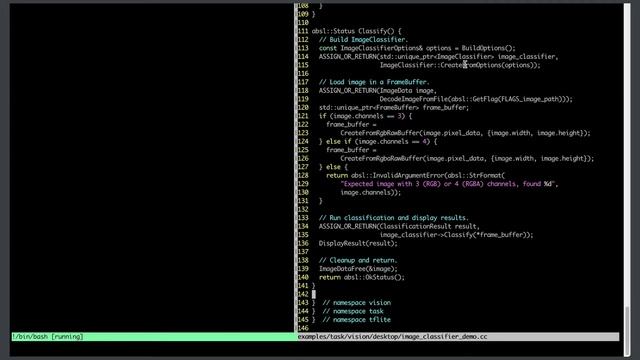Click the cursor block on line 142
Viewport: 640px width, 360px height.
[x=313, y=294]
